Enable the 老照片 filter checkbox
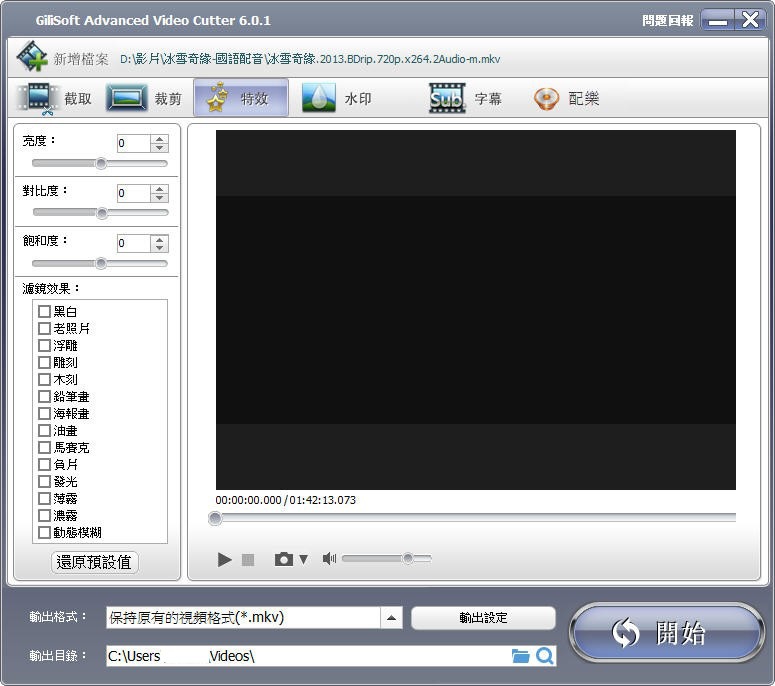The image size is (775, 686). (44, 328)
